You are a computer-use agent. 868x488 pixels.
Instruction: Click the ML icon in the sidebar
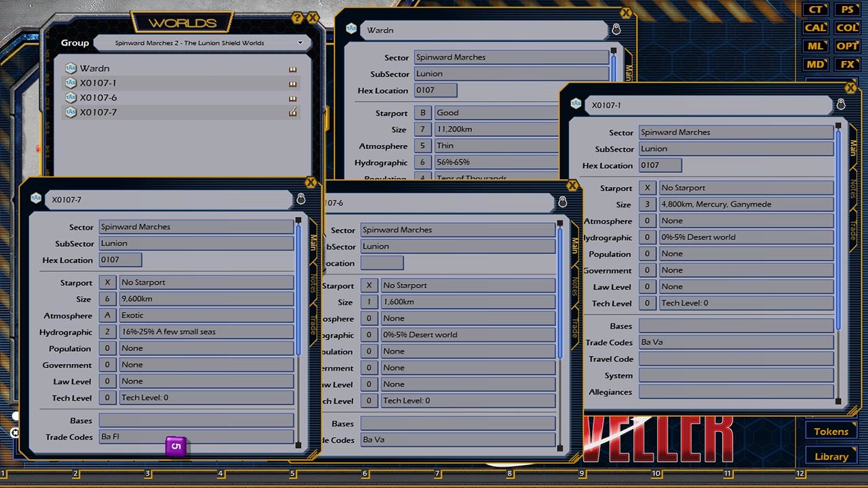[x=815, y=45]
